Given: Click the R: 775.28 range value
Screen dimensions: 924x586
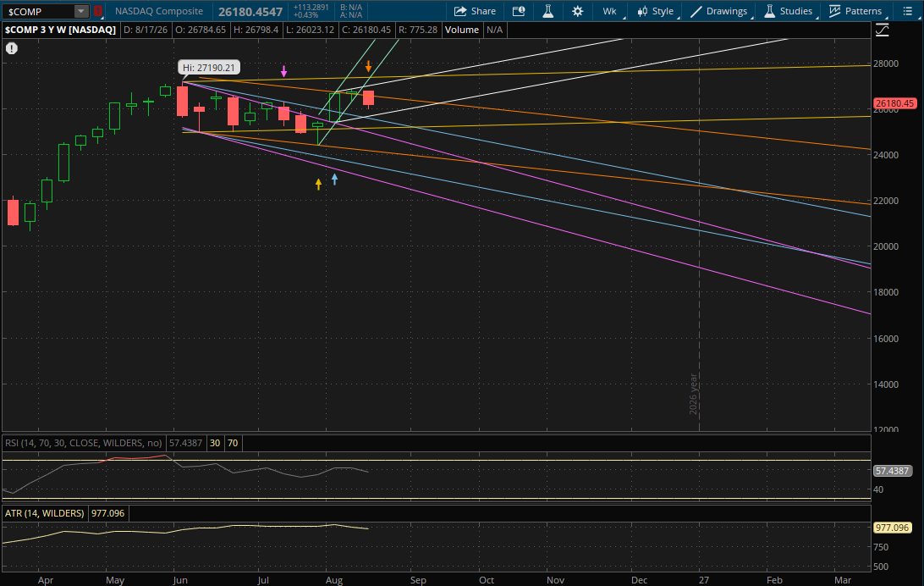Looking at the screenshot, I should [418, 30].
